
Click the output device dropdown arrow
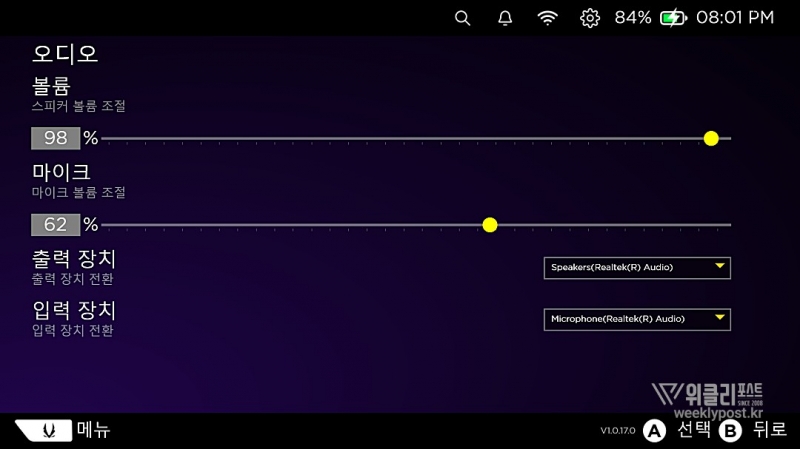tap(719, 266)
